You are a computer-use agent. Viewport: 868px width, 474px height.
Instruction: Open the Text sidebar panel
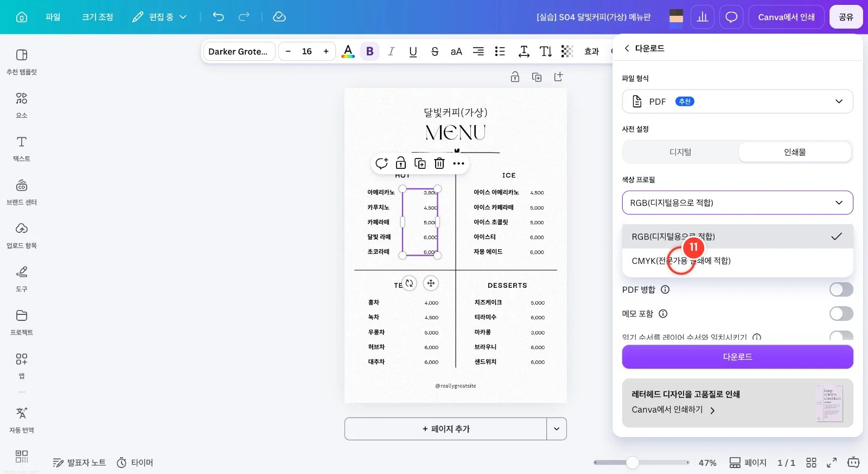tap(22, 149)
